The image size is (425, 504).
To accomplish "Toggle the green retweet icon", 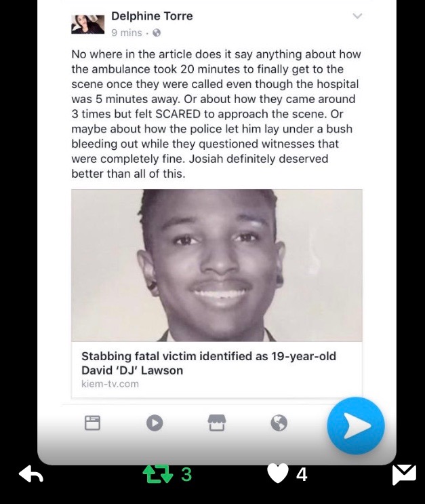I will [158, 475].
